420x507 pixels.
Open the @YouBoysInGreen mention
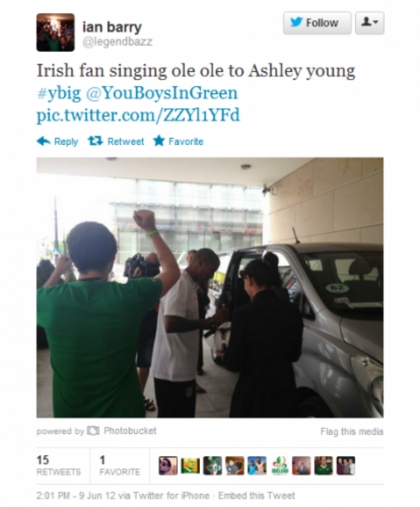click(162, 93)
